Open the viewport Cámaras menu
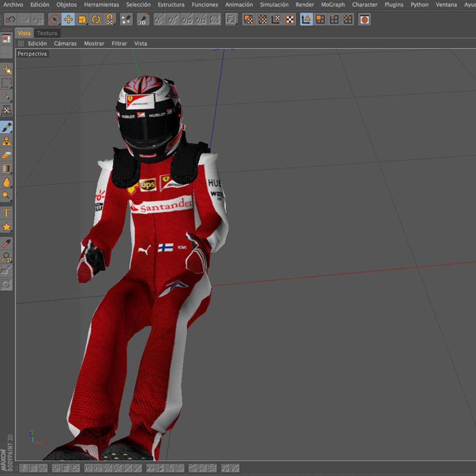The image size is (476, 476). pyautogui.click(x=65, y=44)
